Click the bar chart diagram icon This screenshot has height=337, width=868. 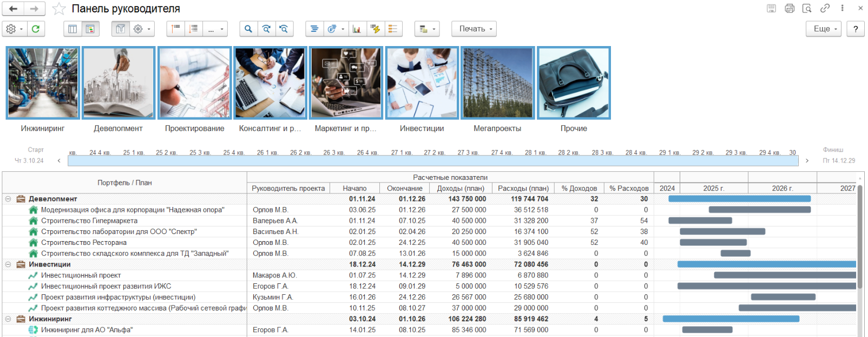(x=357, y=29)
